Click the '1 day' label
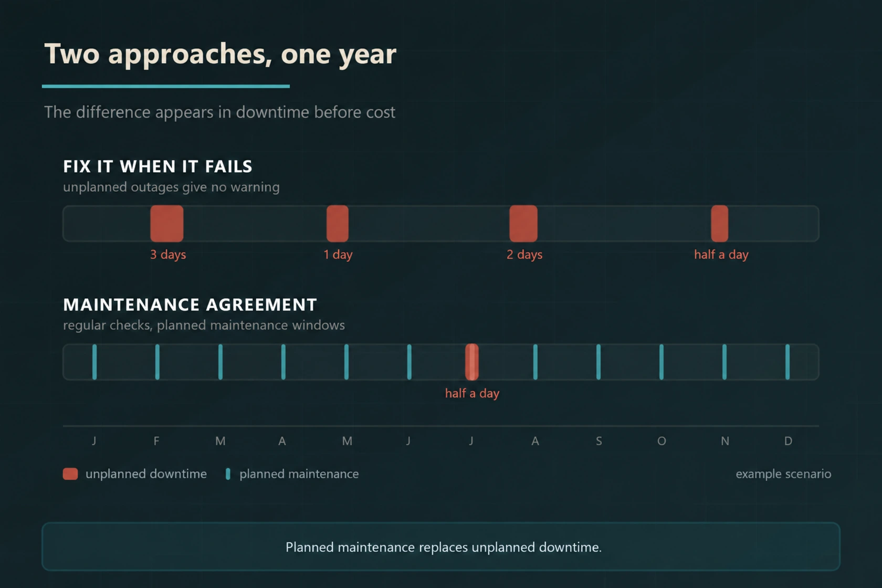This screenshot has height=588, width=882. (x=338, y=255)
